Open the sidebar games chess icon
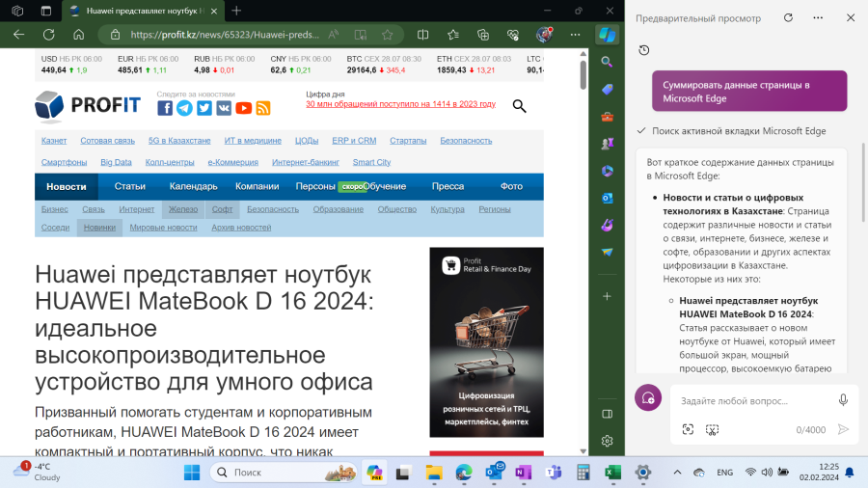The image size is (868, 488). point(608,144)
